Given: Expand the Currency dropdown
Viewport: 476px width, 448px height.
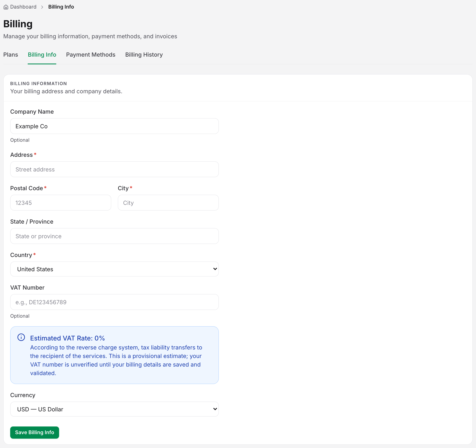Looking at the screenshot, I should coord(115,409).
